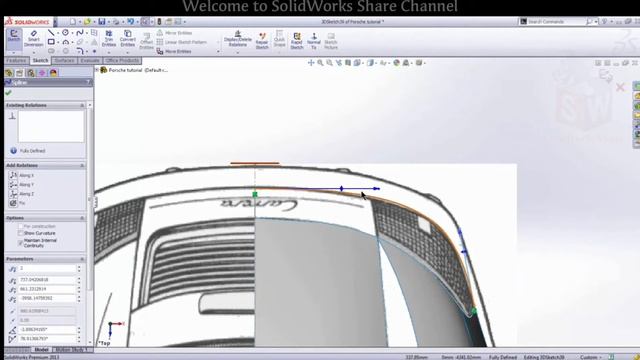Select the Sketch Fillet tool

point(80,51)
